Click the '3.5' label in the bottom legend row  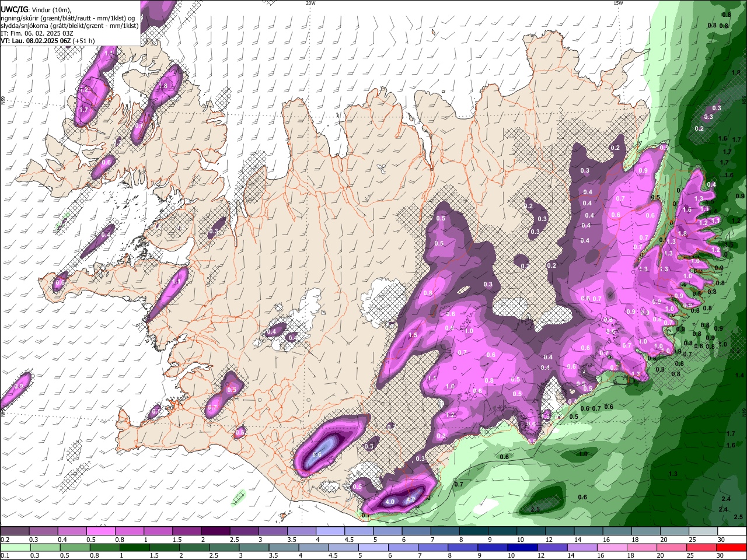[x=274, y=556]
